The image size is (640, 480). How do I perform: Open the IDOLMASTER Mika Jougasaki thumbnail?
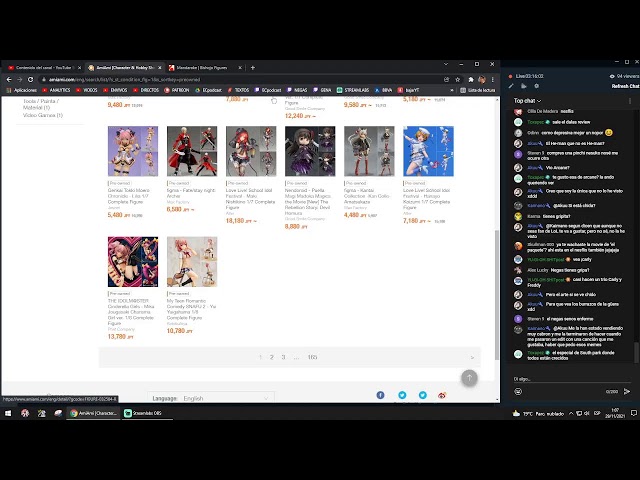[133, 262]
